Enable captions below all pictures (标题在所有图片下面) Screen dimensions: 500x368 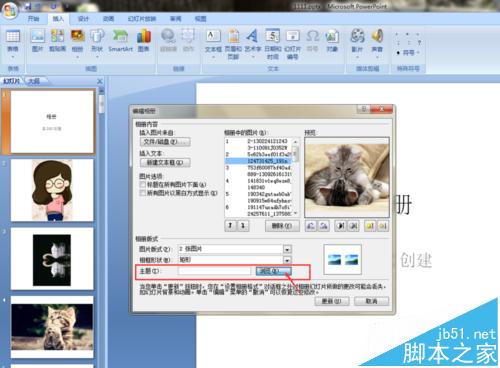point(143,184)
